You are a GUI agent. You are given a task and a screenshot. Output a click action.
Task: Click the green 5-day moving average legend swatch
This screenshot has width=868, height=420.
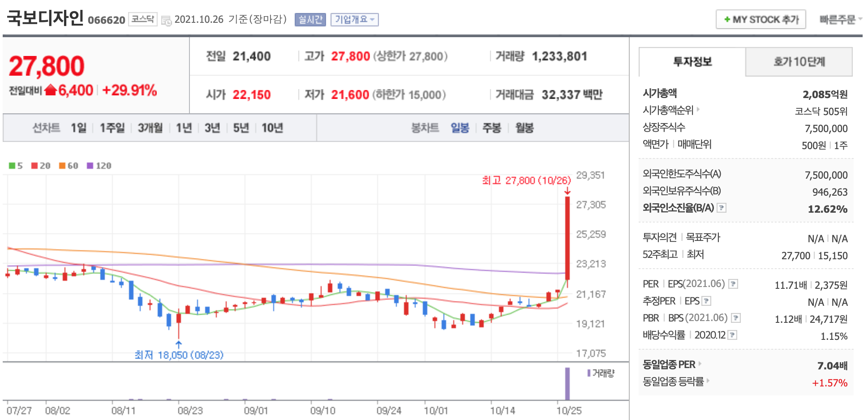[x=12, y=166]
